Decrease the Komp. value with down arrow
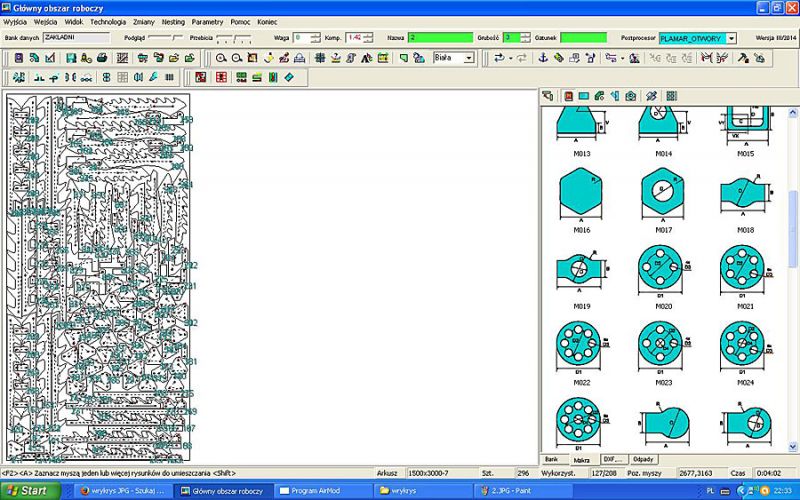 click(369, 41)
